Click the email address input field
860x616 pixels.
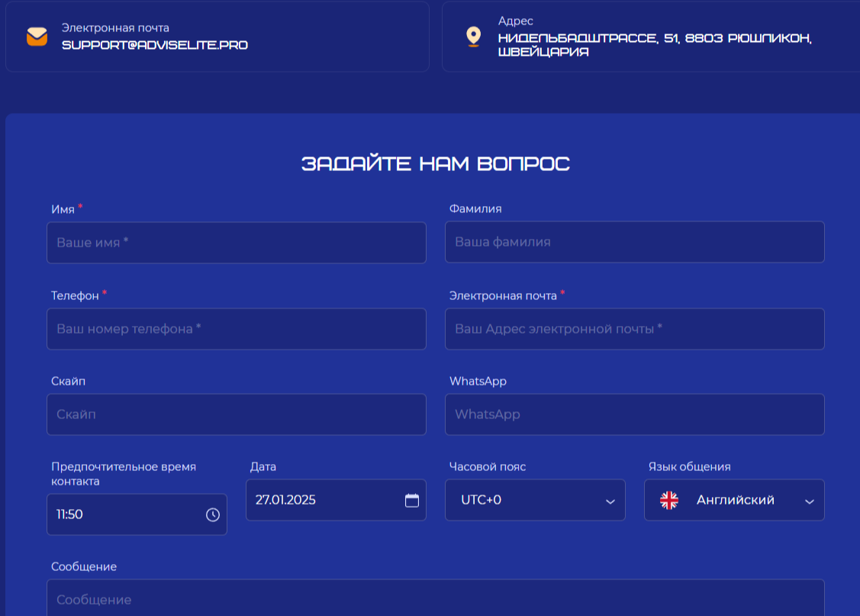click(x=635, y=329)
